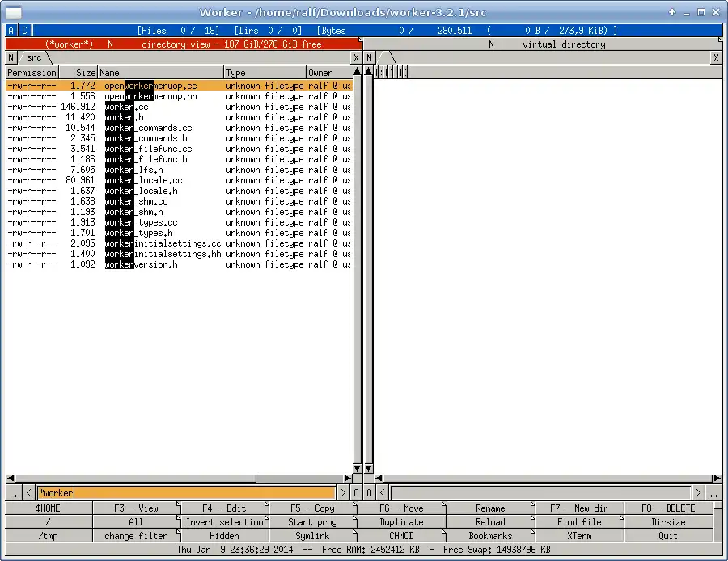
Task: Select file worker_locale.cc
Action: (x=180, y=180)
